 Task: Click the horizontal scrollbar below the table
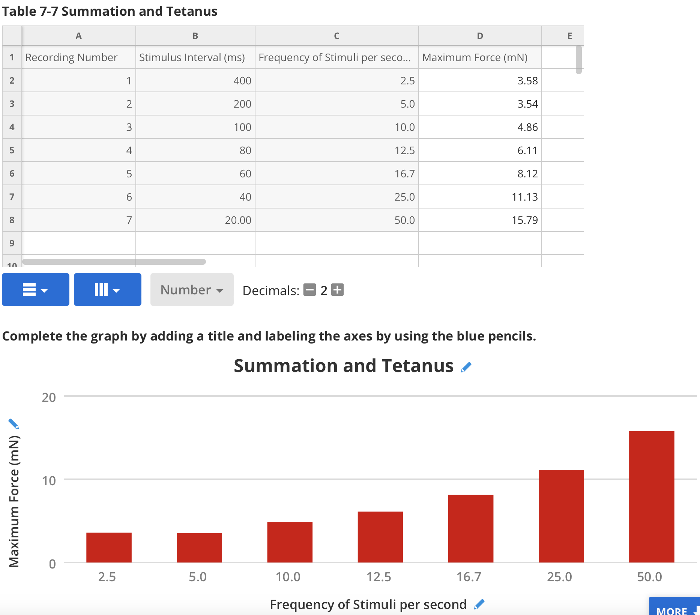click(x=113, y=261)
